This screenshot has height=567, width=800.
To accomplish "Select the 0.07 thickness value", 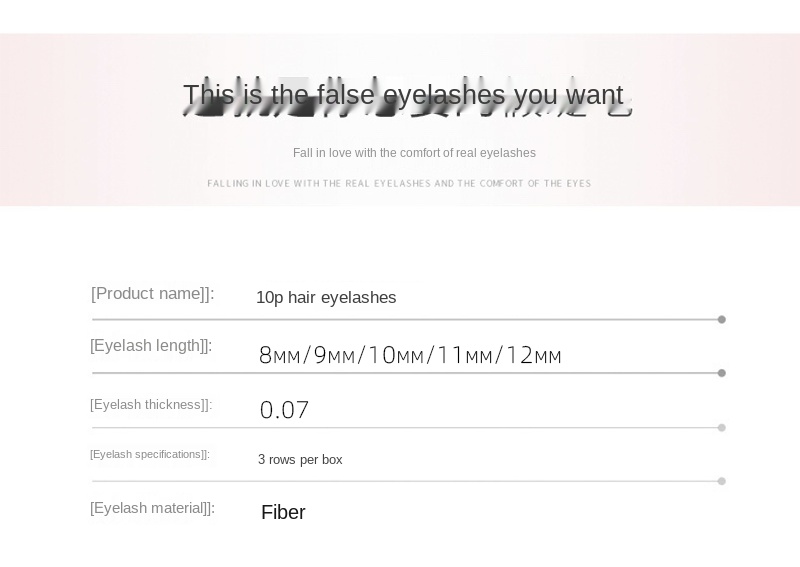I will point(284,410).
